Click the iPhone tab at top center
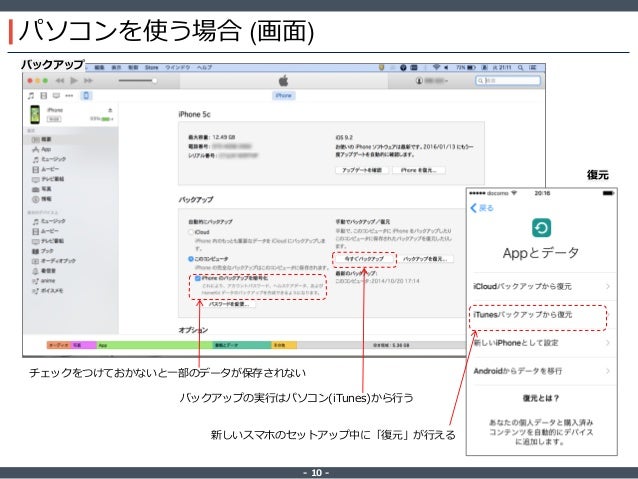The image size is (638, 479). tap(284, 96)
